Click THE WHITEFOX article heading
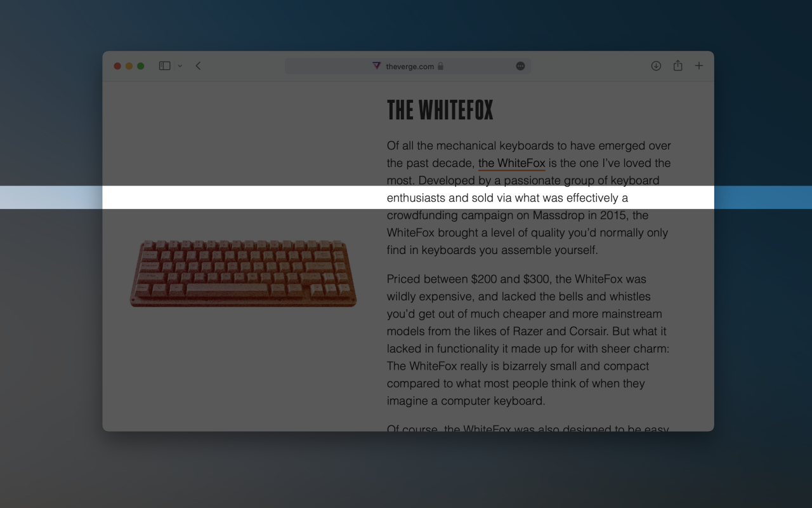Screen dimensions: 812x508 point(440,110)
